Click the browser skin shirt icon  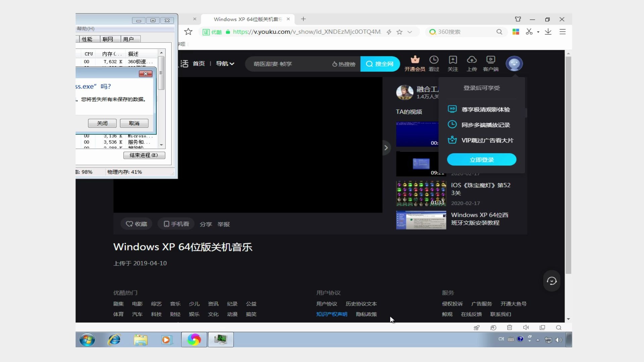click(x=518, y=19)
